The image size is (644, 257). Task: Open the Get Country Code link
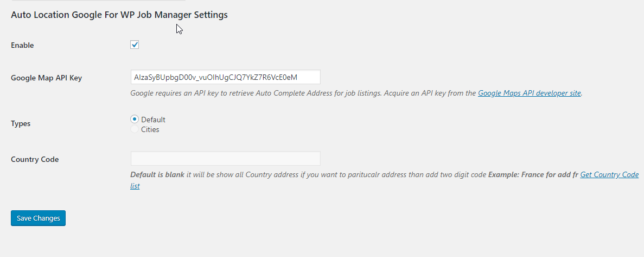tap(609, 174)
